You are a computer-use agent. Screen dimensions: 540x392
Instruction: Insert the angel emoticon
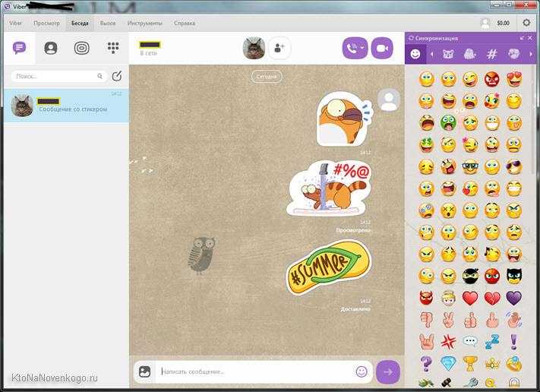pyautogui.click(x=448, y=299)
